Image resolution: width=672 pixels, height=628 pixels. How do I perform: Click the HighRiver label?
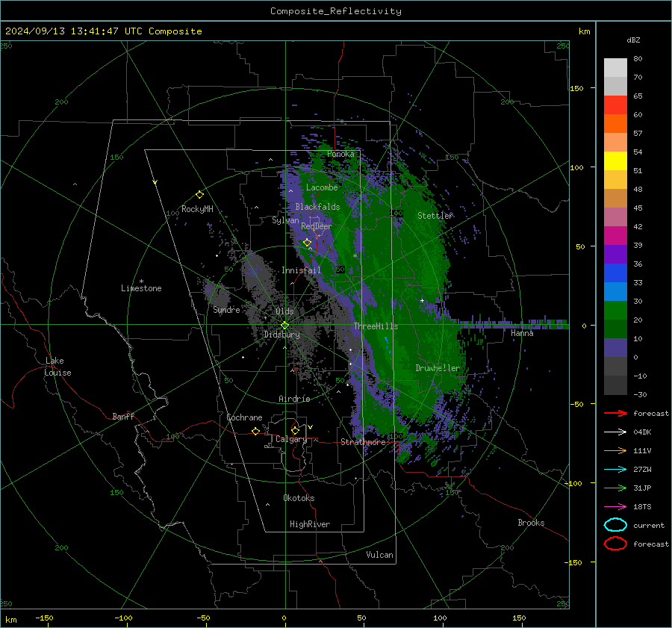310,524
